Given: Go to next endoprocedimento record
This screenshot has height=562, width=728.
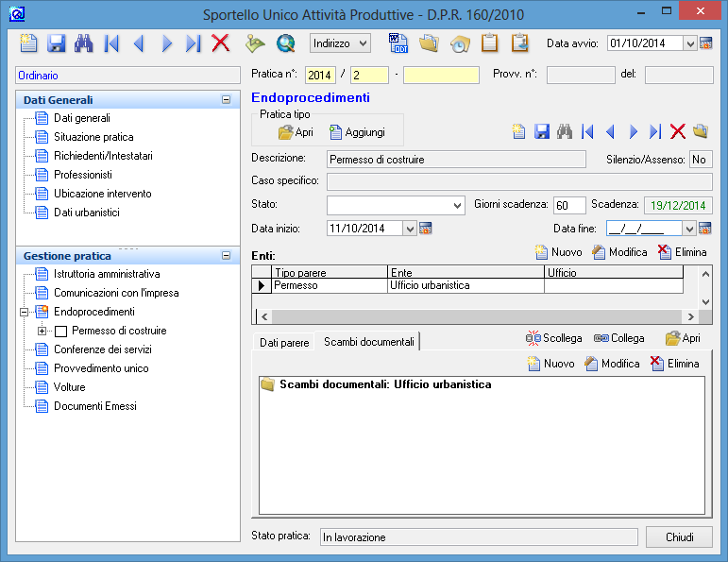Looking at the screenshot, I should click(x=633, y=131).
